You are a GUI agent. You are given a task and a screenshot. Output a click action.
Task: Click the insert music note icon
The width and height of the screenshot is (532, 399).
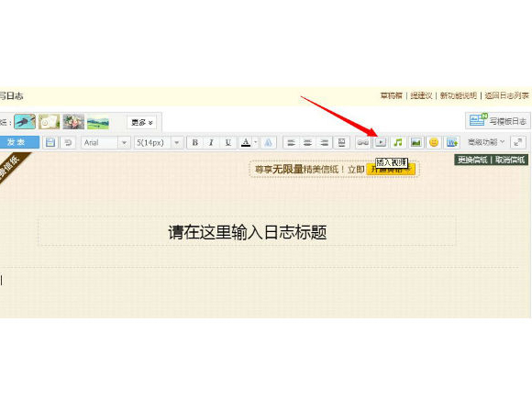398,142
